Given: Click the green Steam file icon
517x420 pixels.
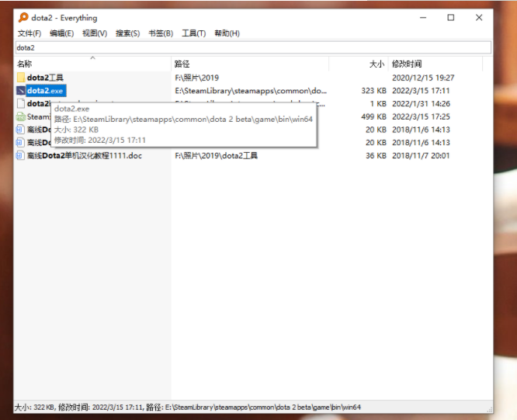Looking at the screenshot, I should coord(21,116).
